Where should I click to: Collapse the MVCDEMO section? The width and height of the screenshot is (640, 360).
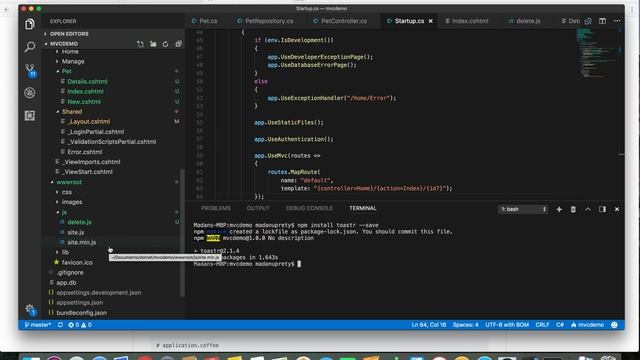click(64, 44)
